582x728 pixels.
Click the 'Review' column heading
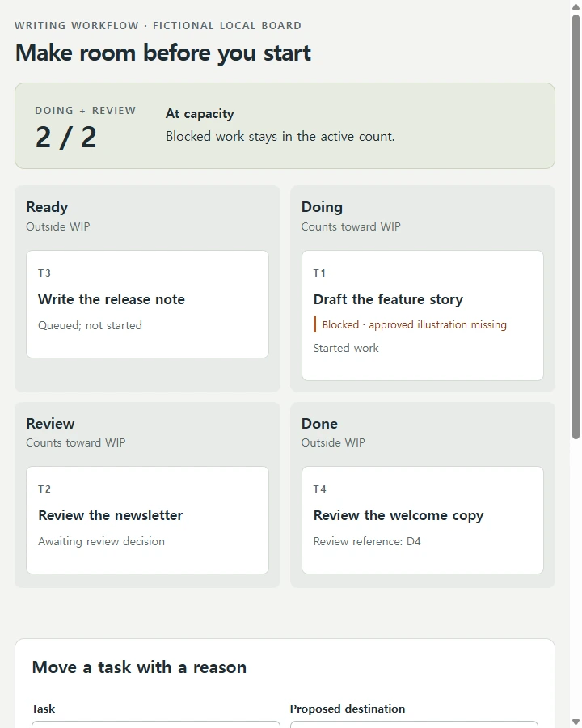point(50,423)
